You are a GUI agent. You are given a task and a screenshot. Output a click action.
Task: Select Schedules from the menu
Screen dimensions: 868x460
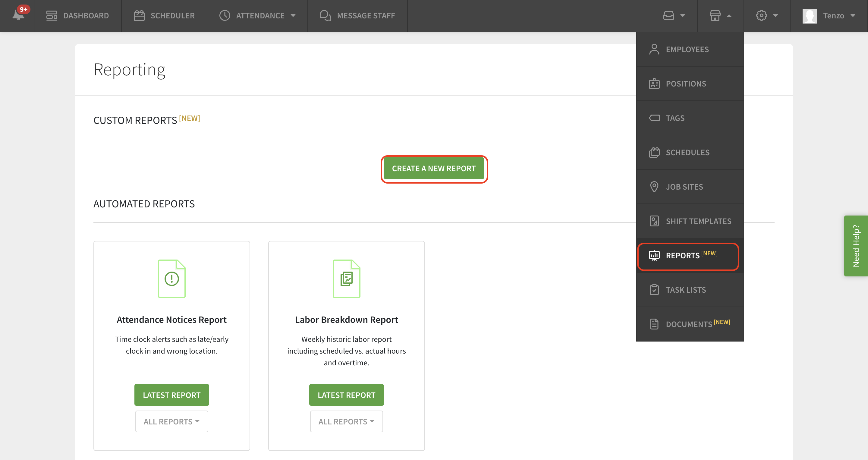[x=690, y=152]
